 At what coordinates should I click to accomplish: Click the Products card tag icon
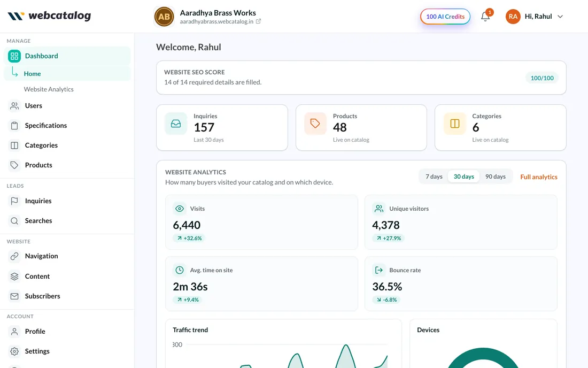point(315,124)
